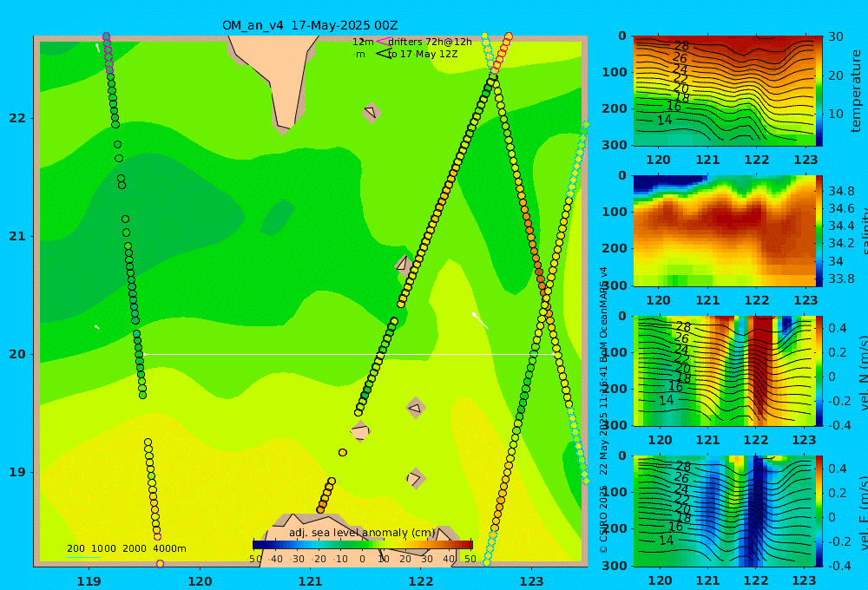Screen dimensions: 868x590
Task: Click the temperature colorbar
Action: [x=819, y=91]
